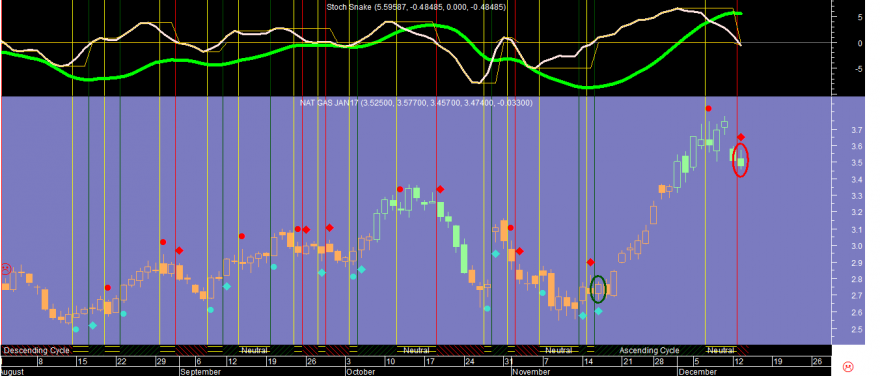This screenshot has width=880, height=376.
Task: Click the 5 date label in December
Action: click(x=696, y=361)
